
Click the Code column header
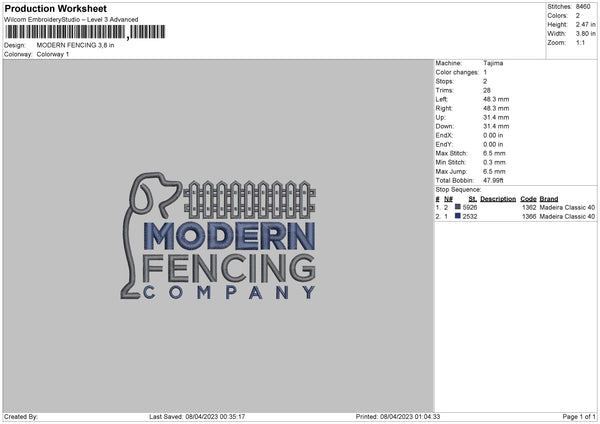(528, 199)
